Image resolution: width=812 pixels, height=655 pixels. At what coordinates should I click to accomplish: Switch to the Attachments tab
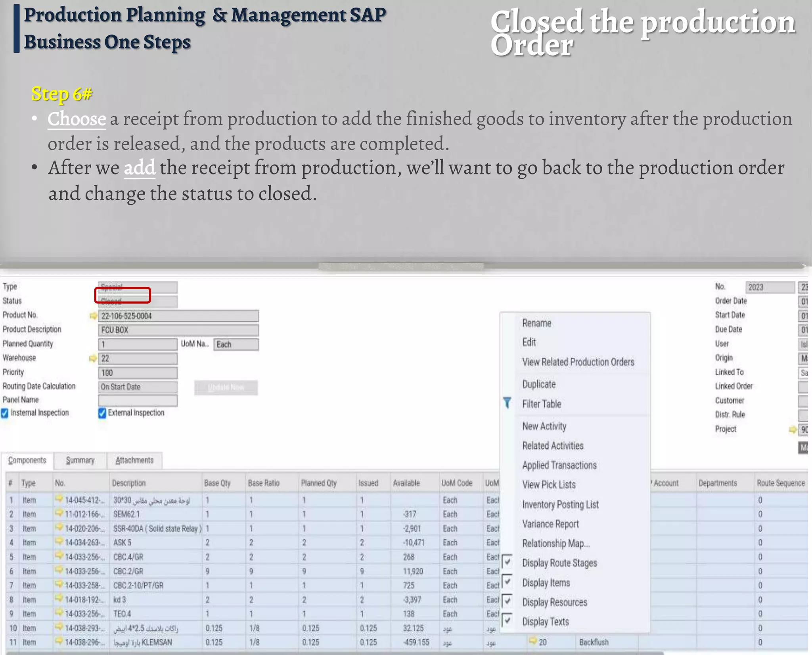(x=134, y=461)
